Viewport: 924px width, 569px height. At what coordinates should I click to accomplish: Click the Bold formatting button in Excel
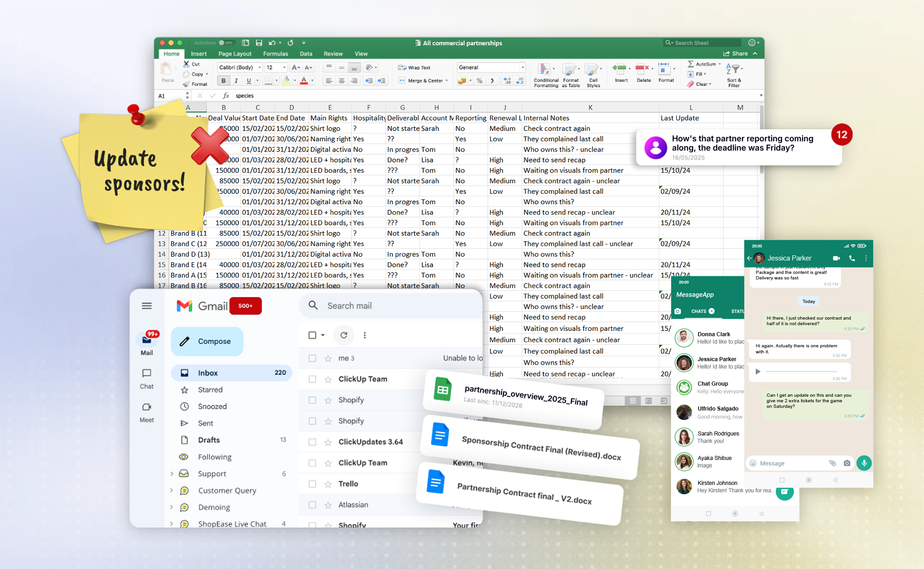pyautogui.click(x=224, y=81)
